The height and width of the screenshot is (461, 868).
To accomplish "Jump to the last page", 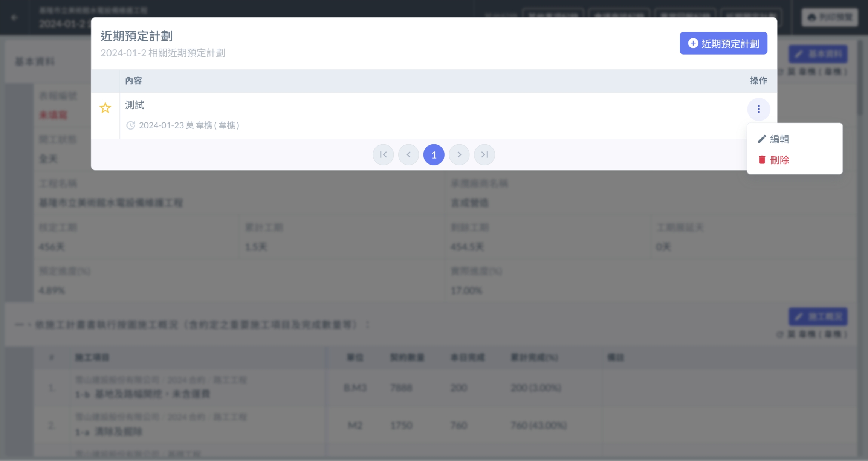I will point(484,155).
